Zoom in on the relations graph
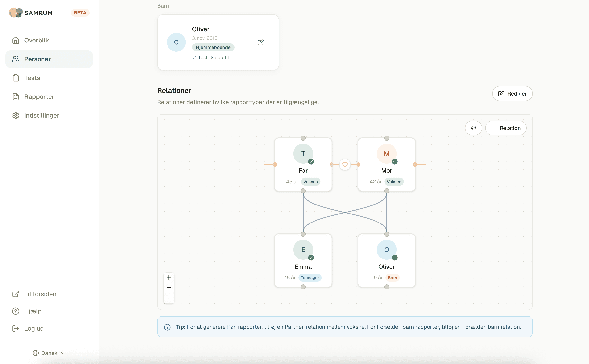This screenshot has width=589, height=364. (x=169, y=278)
